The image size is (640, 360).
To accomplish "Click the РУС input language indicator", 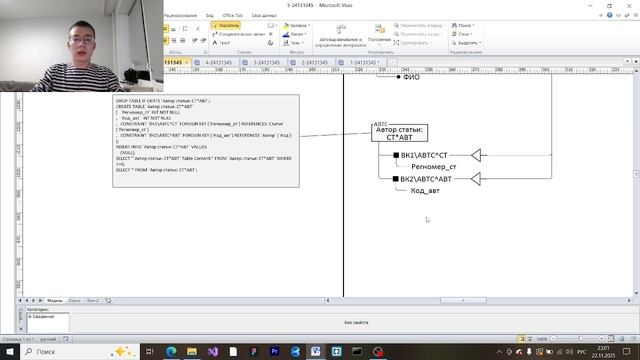I will pos(581,352).
